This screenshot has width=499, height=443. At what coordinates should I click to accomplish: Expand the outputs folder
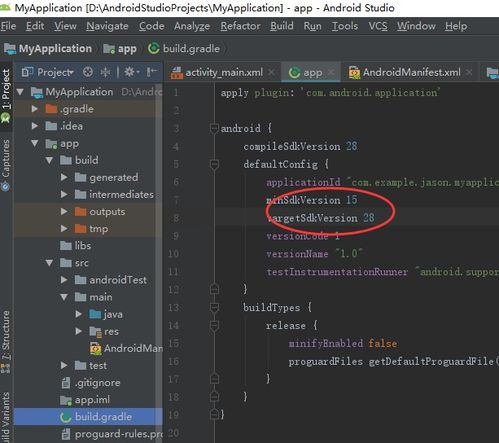tap(64, 211)
